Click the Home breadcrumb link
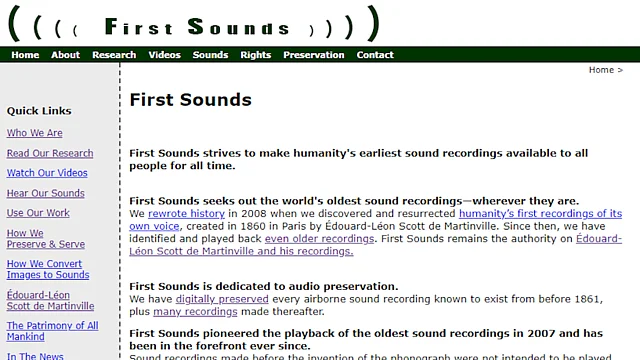Screen dimensions: 640x360 [601, 70]
